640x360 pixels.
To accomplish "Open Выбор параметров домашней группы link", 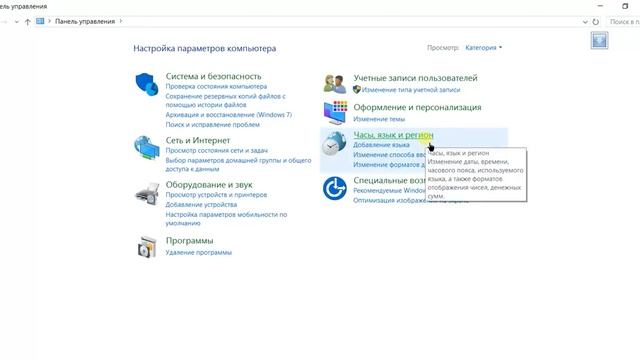I will pos(238,164).
